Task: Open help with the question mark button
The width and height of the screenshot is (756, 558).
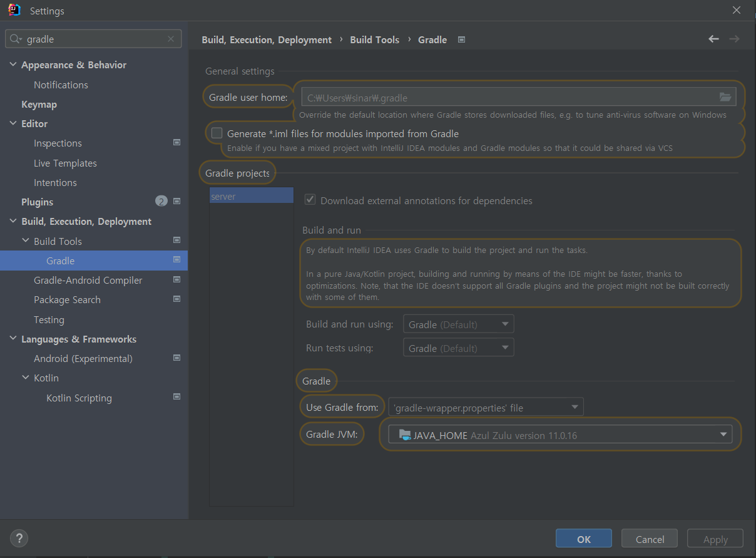Action: [x=19, y=538]
